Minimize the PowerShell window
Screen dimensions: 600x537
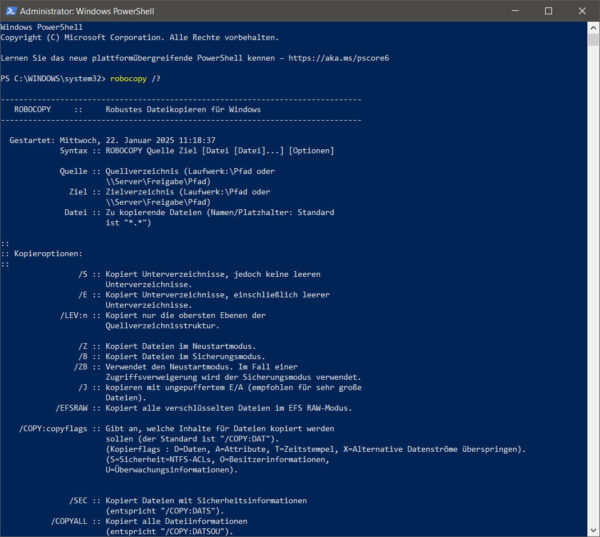tap(515, 11)
